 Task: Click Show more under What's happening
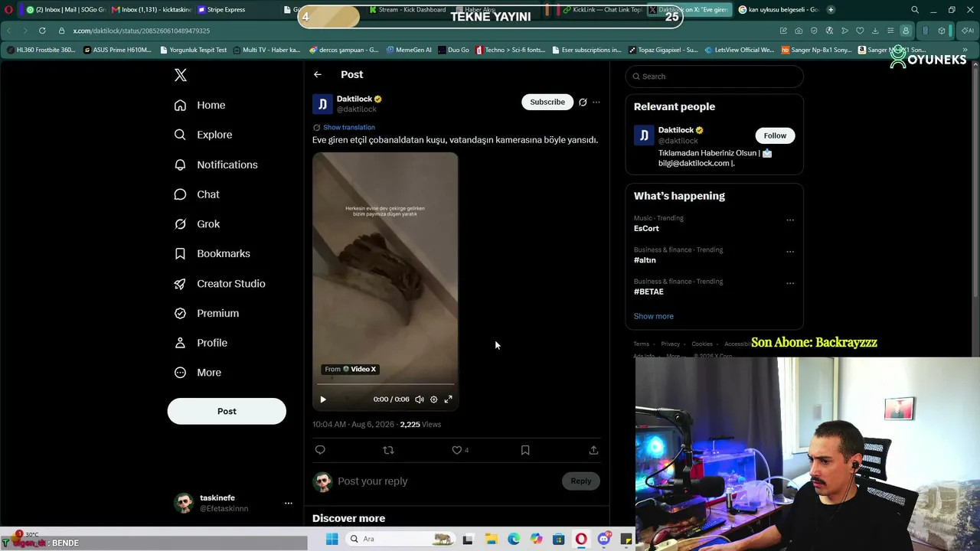[x=654, y=316]
